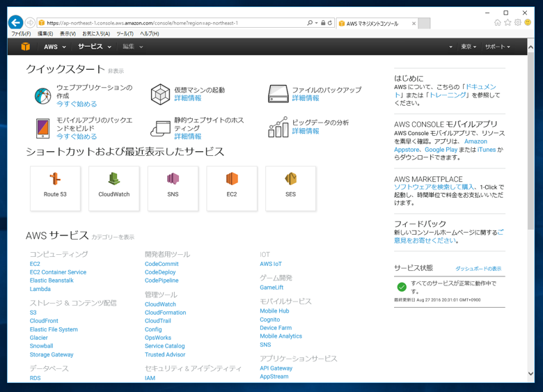Image resolution: width=543 pixels, height=392 pixels.
Task: Click the web application globe icon
Action: click(x=43, y=96)
